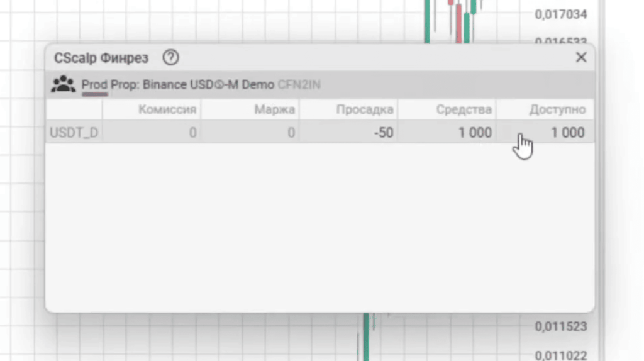
Task: Select the USDT_D currency row cell
Action: click(74, 133)
